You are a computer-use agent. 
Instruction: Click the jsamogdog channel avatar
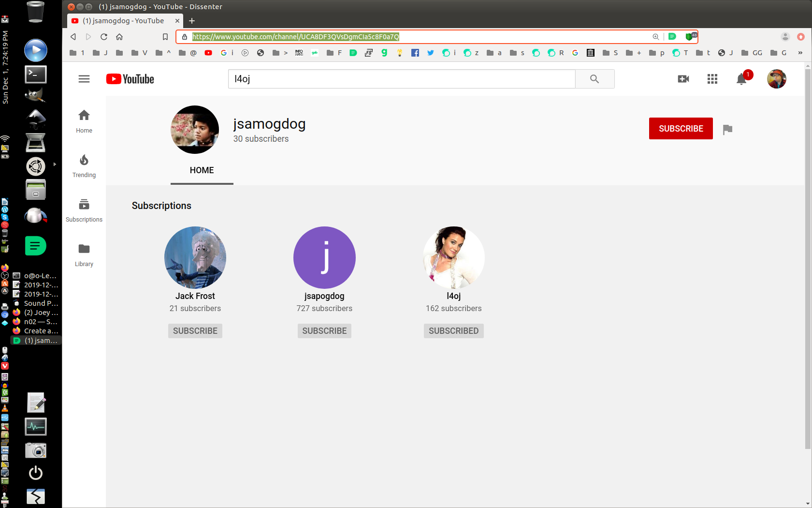[195, 130]
